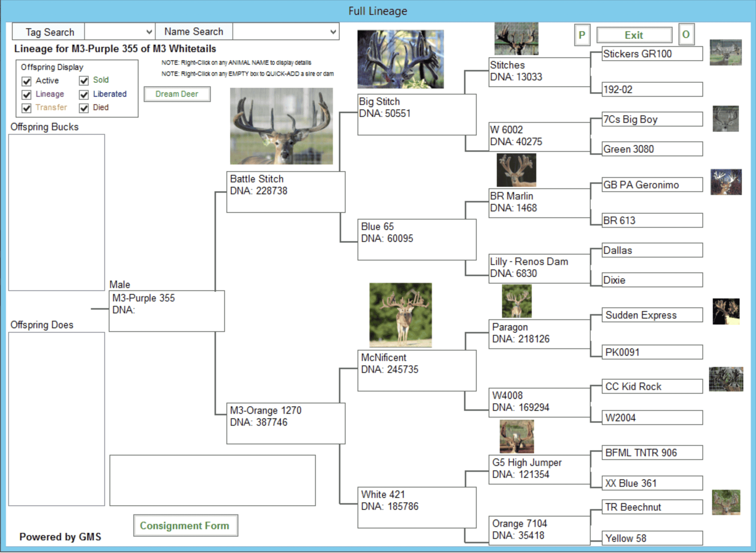Toggle the Sold offspring checkbox
Screen dimensions: 756x553
click(84, 80)
